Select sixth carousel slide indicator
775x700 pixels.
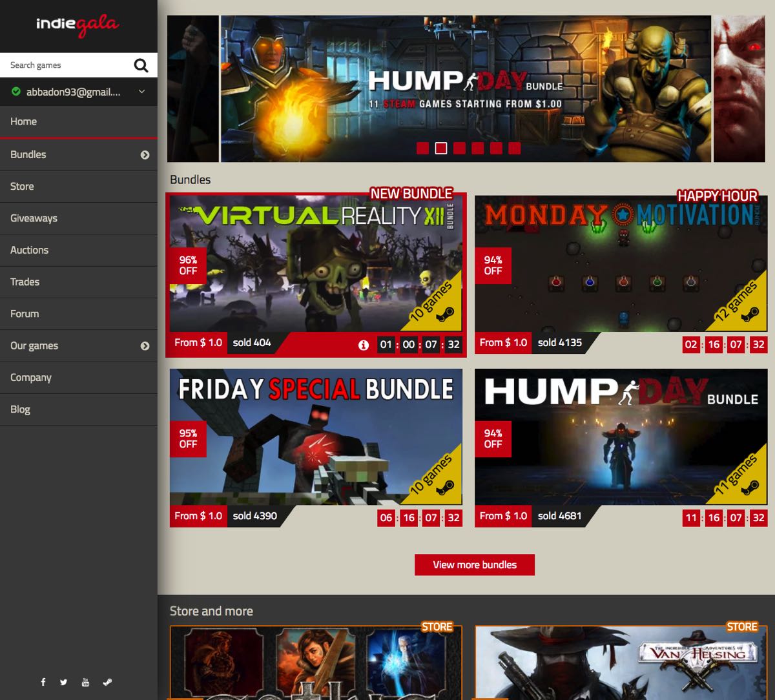tap(514, 149)
